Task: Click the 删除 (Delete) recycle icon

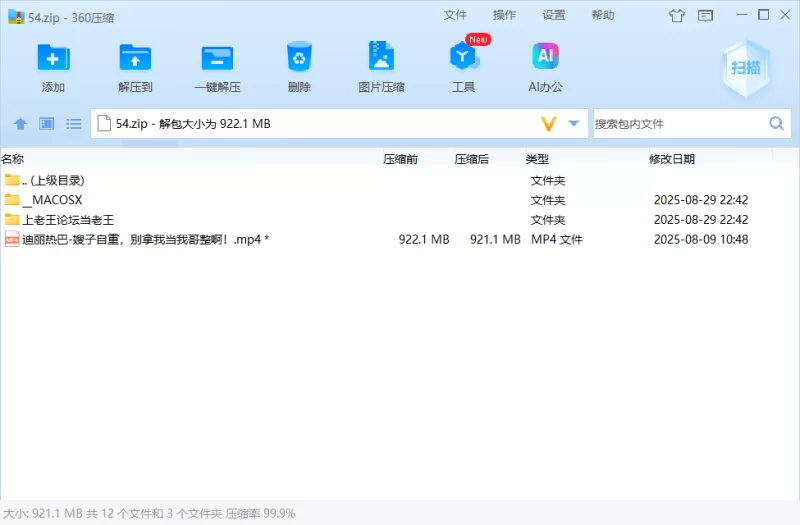Action: tap(299, 57)
